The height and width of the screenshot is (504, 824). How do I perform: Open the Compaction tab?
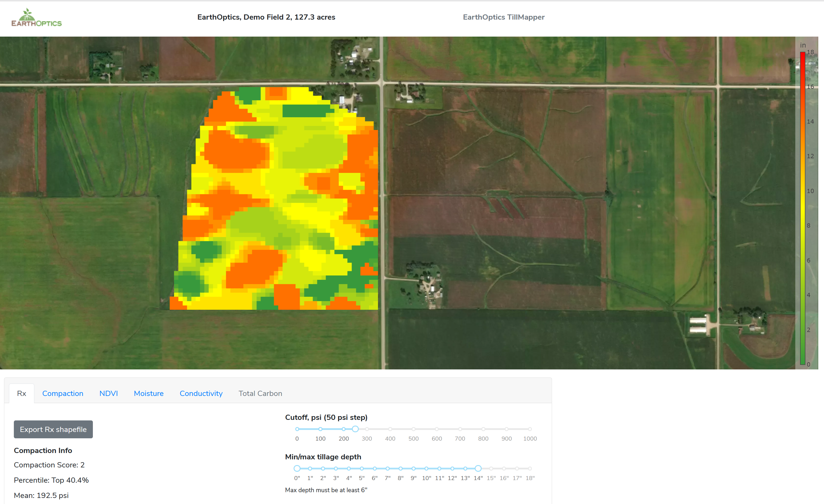63,393
